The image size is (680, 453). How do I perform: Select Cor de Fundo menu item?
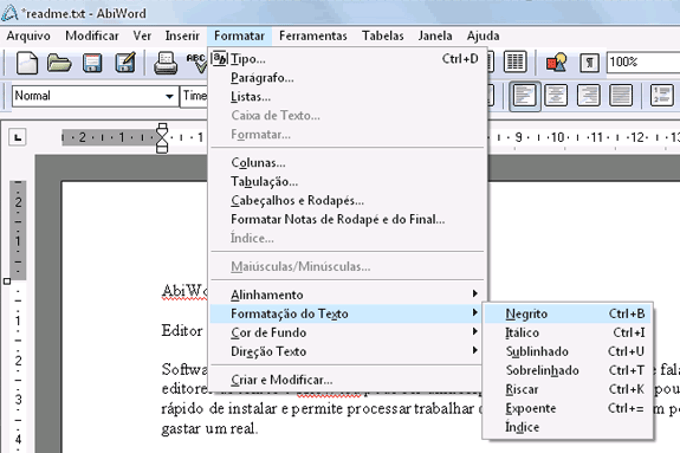click(347, 332)
